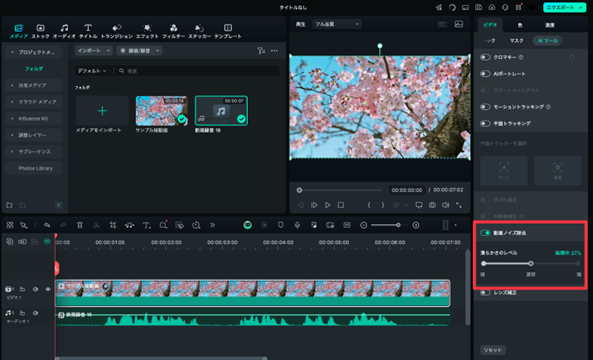Viewport: 593px width, 360px height.
Task: Open the エフェクト effects tab
Action: [x=147, y=31]
